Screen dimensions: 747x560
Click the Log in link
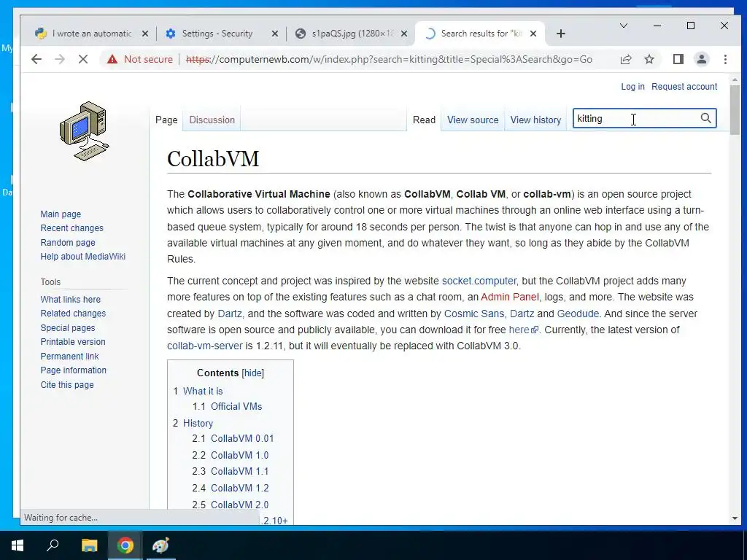click(x=632, y=87)
